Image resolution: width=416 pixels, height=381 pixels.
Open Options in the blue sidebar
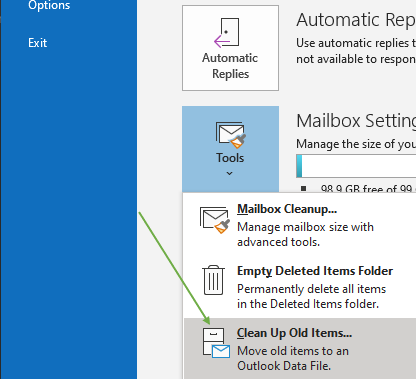(x=49, y=5)
